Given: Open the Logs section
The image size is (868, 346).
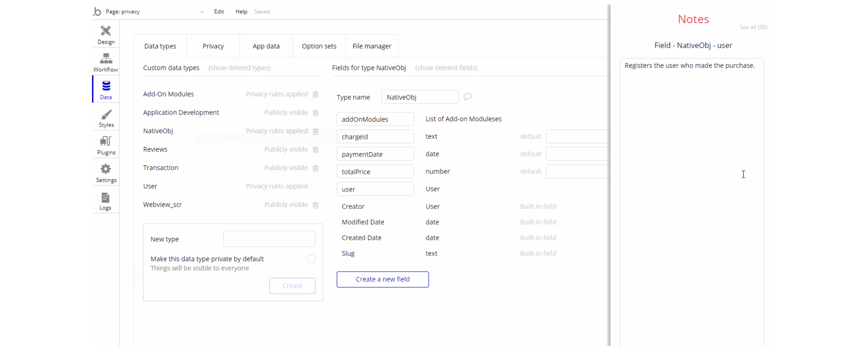Looking at the screenshot, I should [105, 201].
